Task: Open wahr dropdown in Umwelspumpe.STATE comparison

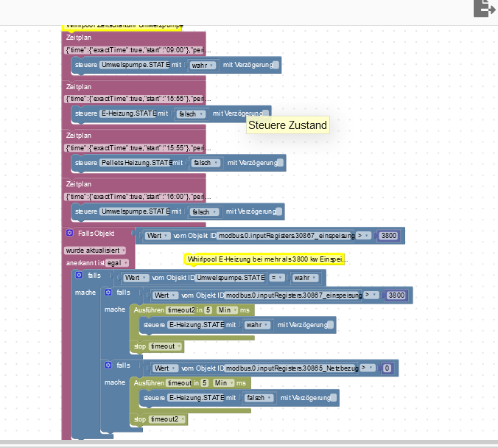Action: tap(305, 278)
